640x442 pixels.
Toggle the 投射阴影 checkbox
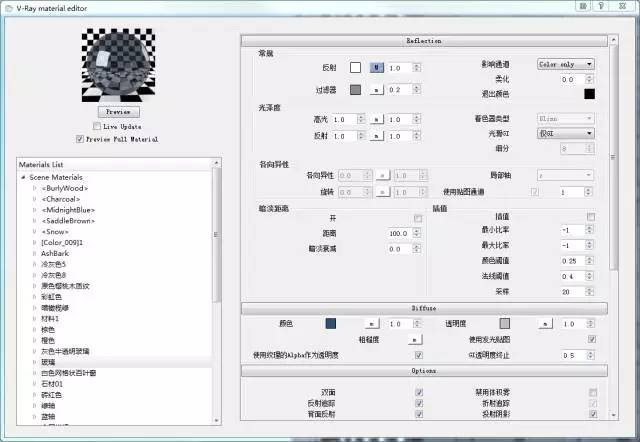tap(593, 414)
